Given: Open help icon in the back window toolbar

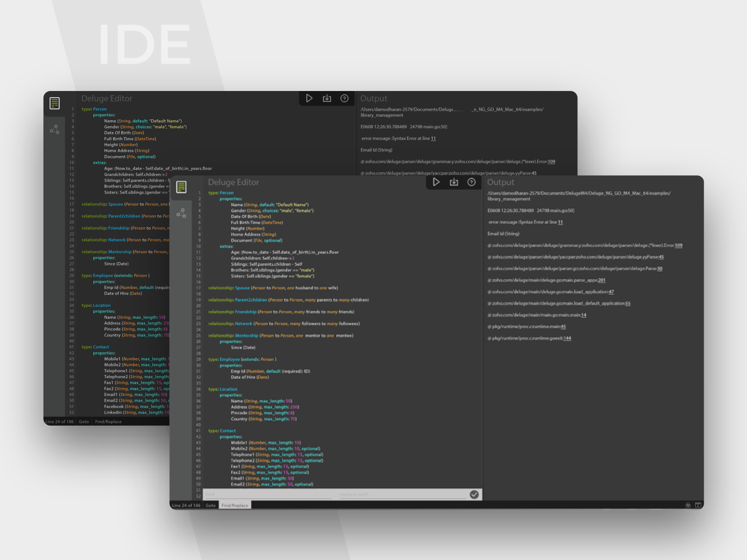Looking at the screenshot, I should [345, 98].
